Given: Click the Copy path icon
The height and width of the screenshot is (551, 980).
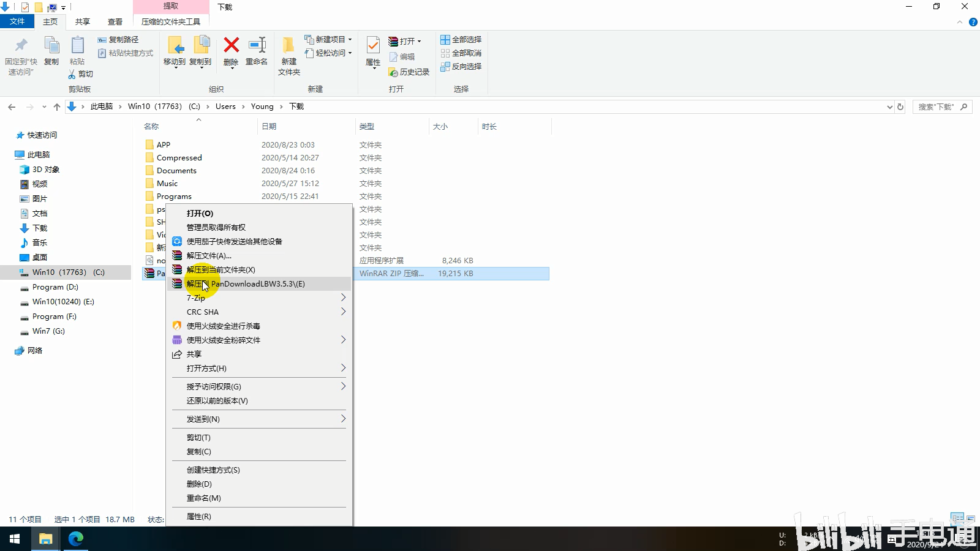Looking at the screenshot, I should pos(102,40).
